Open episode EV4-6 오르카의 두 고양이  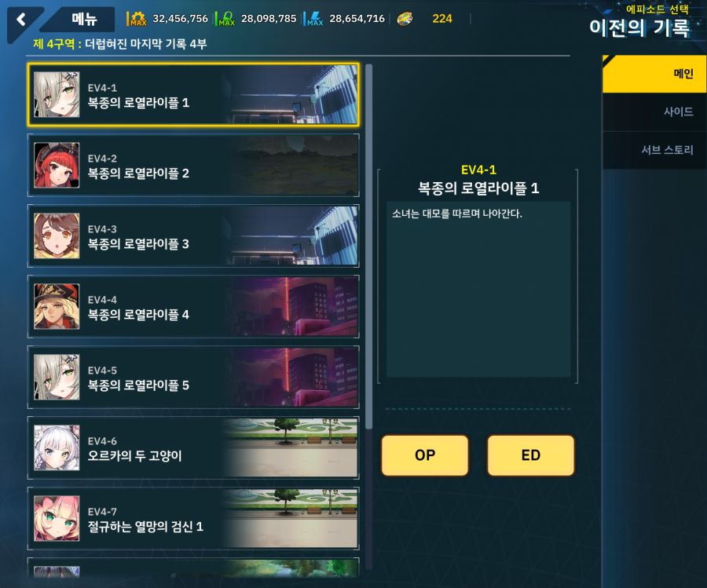point(193,448)
